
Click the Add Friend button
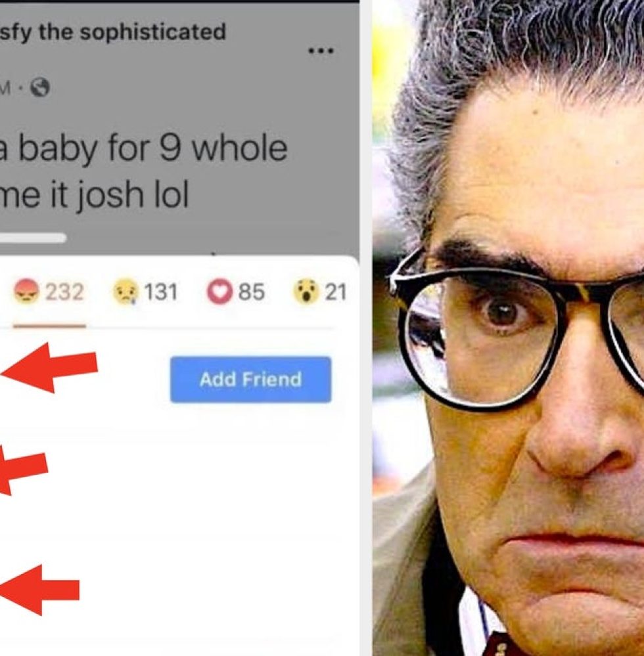tap(251, 380)
